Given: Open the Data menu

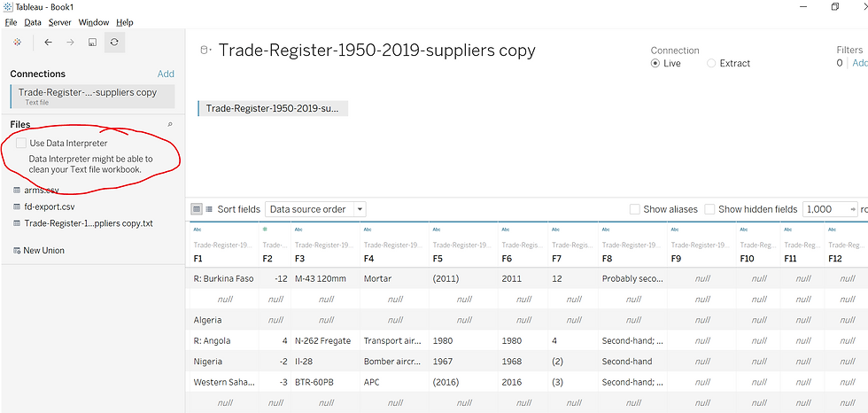Looking at the screenshot, I should [x=33, y=23].
